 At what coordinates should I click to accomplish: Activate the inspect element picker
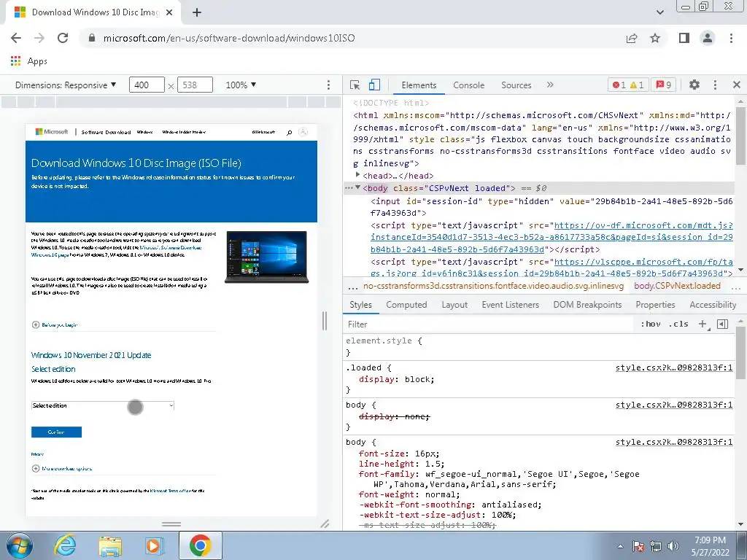pyautogui.click(x=355, y=85)
